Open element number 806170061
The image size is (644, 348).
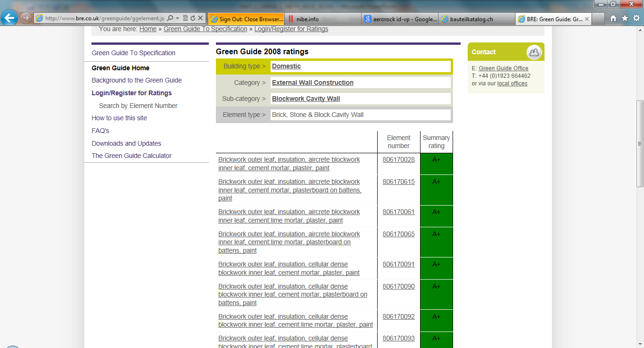pyautogui.click(x=399, y=212)
